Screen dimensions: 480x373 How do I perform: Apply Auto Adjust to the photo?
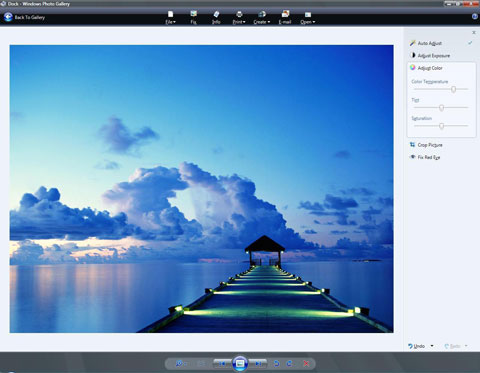[x=430, y=43]
